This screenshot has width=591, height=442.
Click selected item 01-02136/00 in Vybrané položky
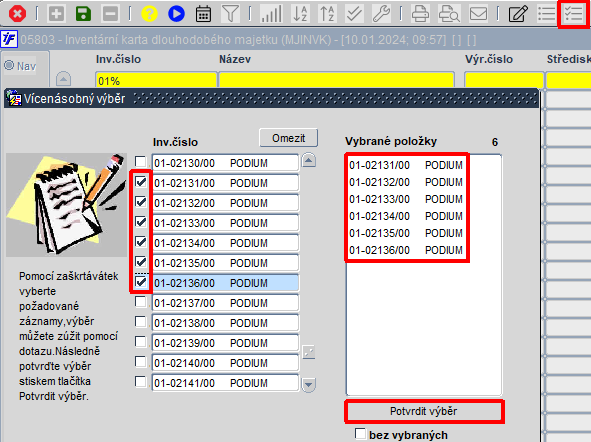pos(406,250)
